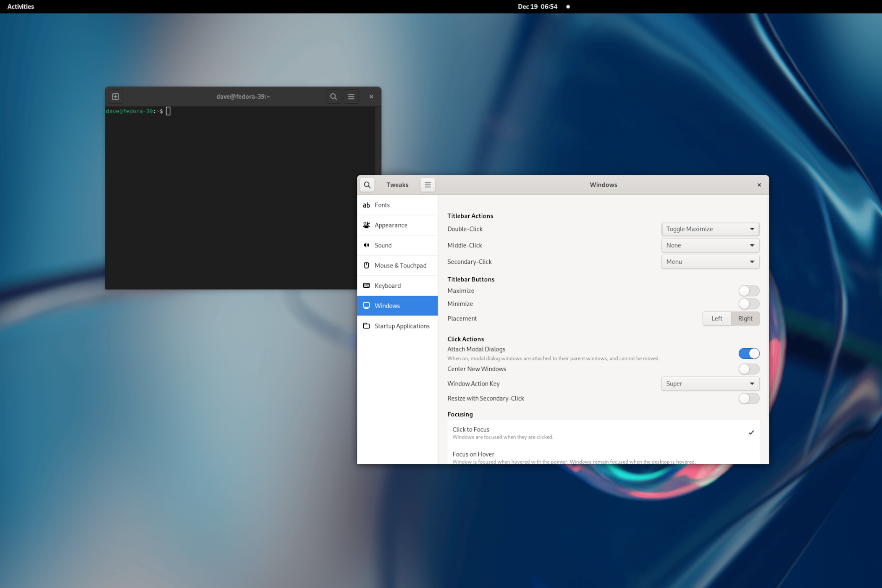Screen dimensions: 882x588
Task: Open the Tweaks search icon
Action: (x=367, y=185)
